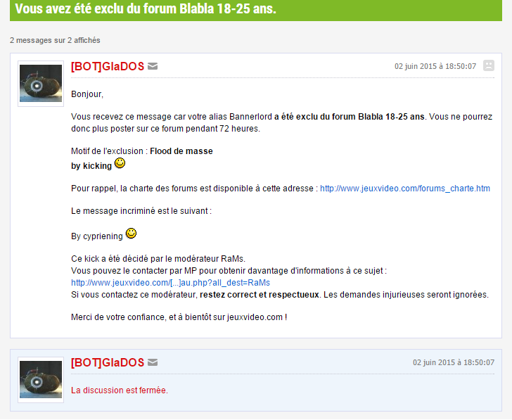Click "restez correct et respectueux" bold text
The width and height of the screenshot is (512, 420).
point(260,295)
